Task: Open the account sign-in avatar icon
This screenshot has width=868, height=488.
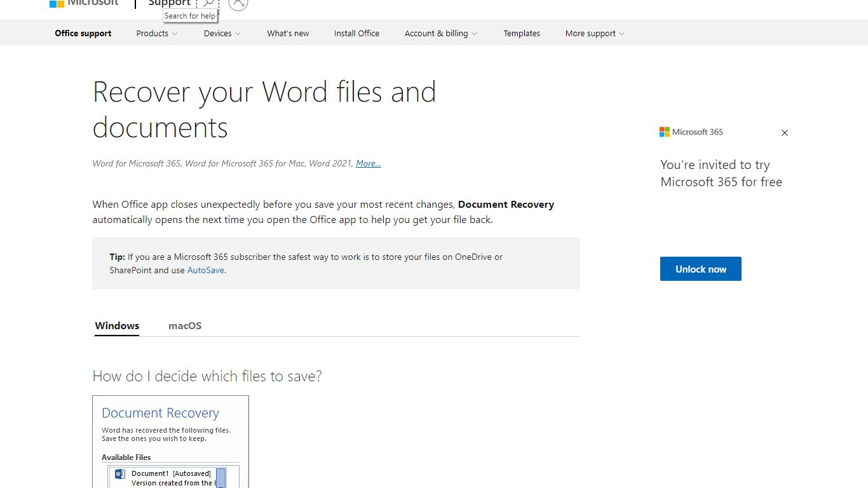Action: click(238, 3)
